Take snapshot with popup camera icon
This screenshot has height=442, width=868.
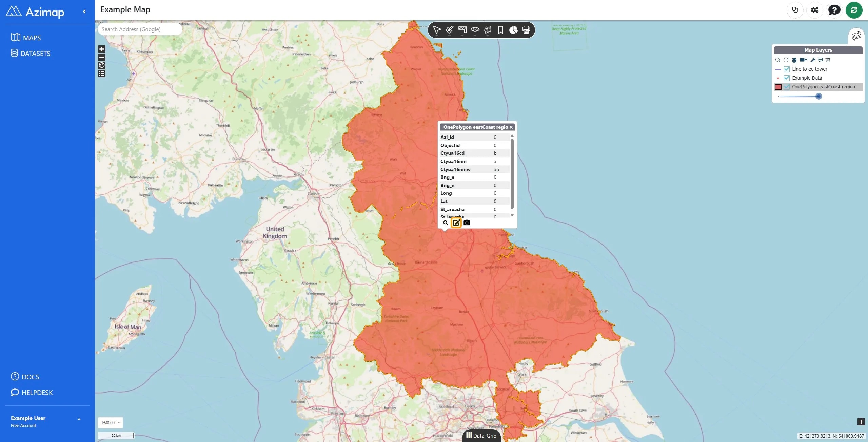pyautogui.click(x=467, y=223)
